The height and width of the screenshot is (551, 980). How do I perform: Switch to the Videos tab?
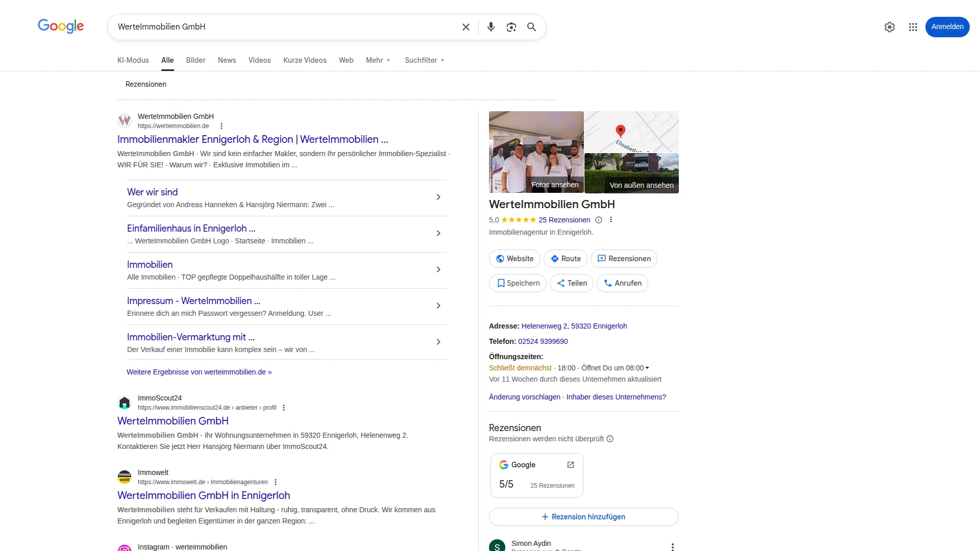pyautogui.click(x=259, y=60)
